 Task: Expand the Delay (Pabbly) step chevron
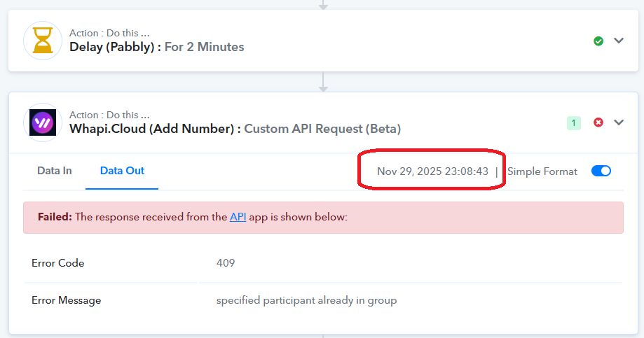click(x=619, y=41)
